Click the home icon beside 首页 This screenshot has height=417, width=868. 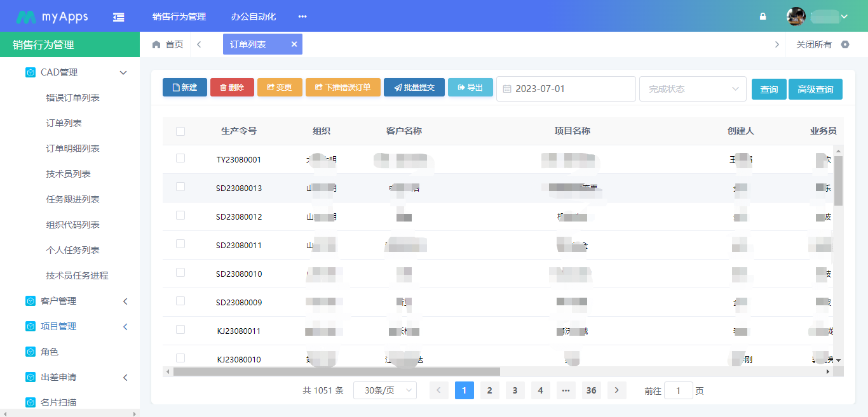click(x=156, y=44)
